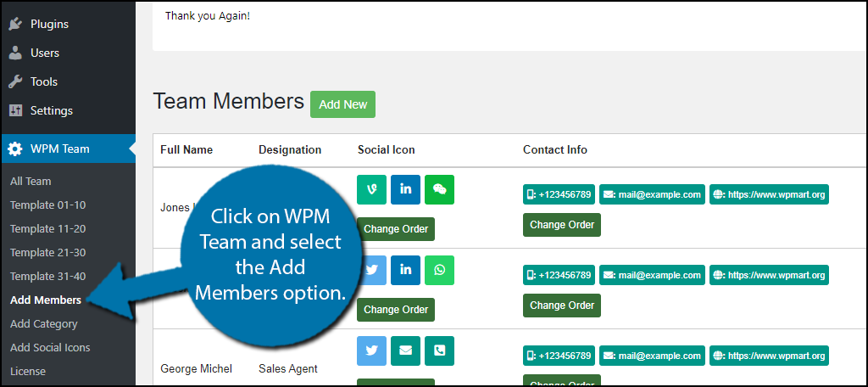Click the George Michel name cell
Image resolution: width=868 pixels, height=387 pixels.
[197, 368]
